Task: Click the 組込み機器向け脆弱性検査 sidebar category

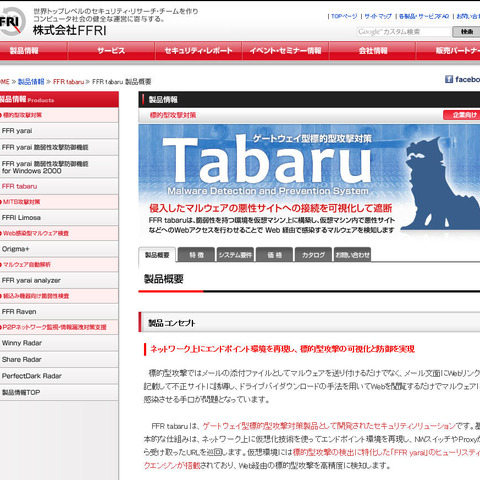Action: [x=59, y=296]
